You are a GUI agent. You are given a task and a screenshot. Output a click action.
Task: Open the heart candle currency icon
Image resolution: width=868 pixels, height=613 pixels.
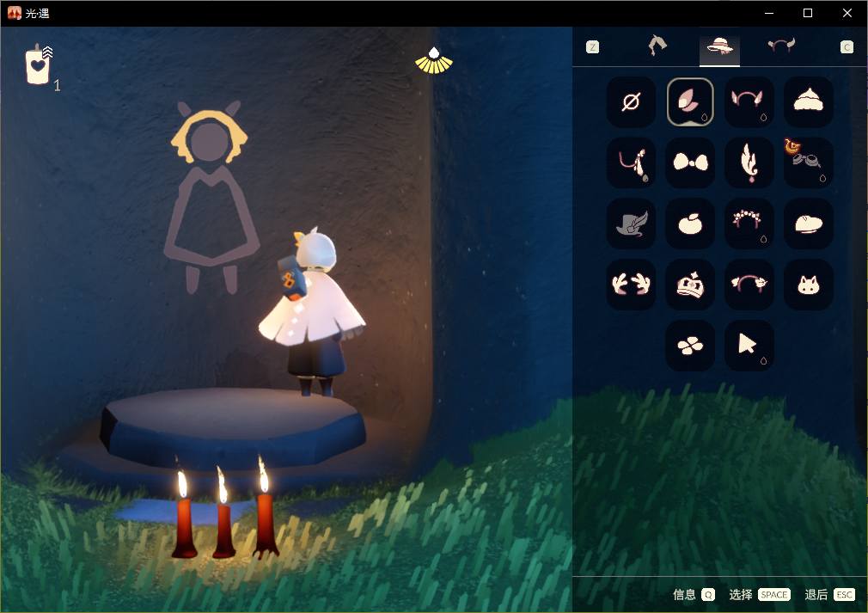coord(39,65)
